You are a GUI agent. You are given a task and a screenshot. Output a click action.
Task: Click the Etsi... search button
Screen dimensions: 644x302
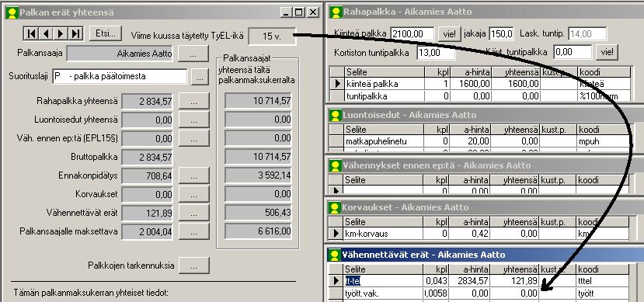coord(106,33)
